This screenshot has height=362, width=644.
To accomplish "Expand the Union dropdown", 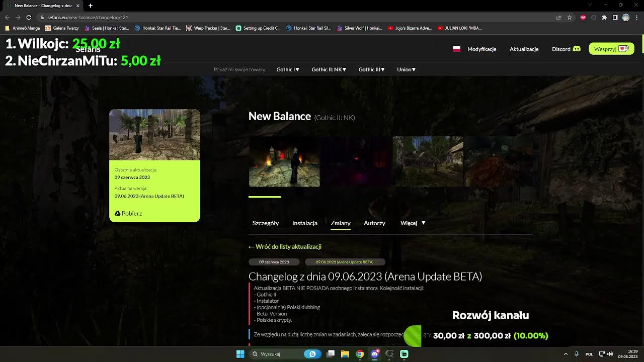I will pos(407,69).
